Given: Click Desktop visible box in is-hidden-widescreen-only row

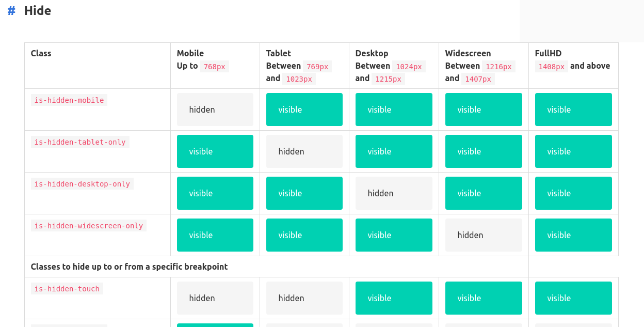Looking at the screenshot, I should [x=393, y=235].
